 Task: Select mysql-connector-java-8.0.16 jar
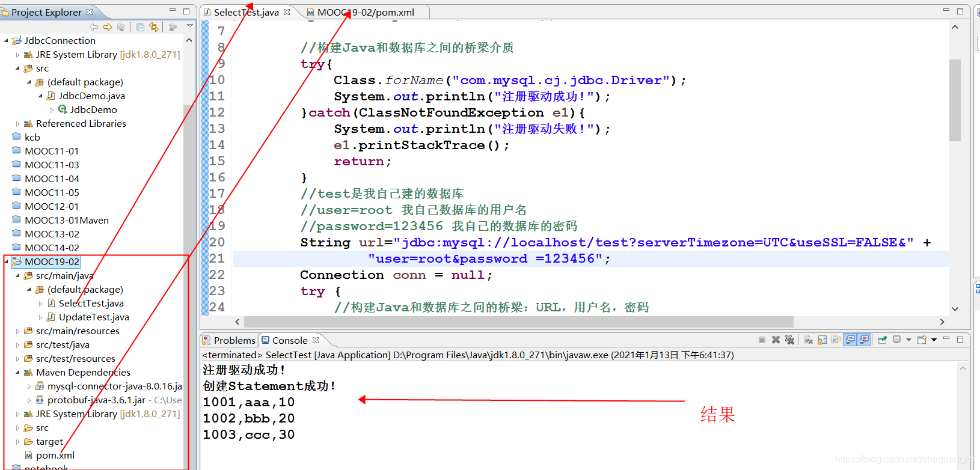click(114, 386)
